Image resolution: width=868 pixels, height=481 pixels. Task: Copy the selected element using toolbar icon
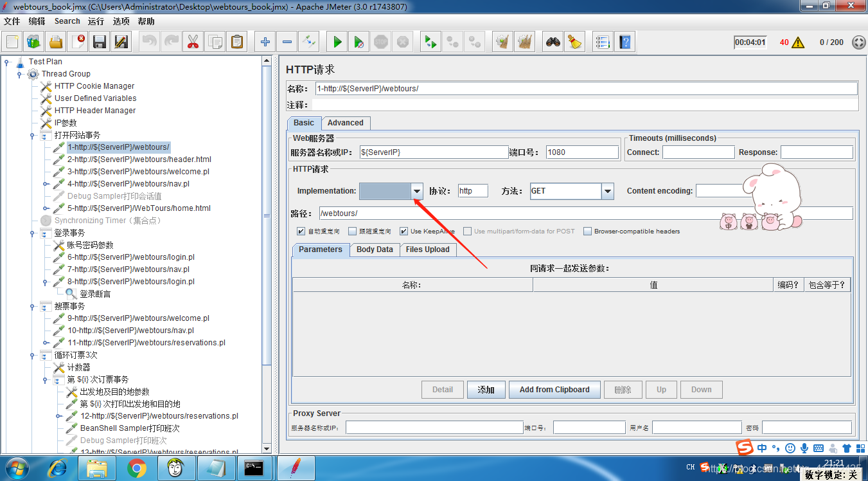215,42
